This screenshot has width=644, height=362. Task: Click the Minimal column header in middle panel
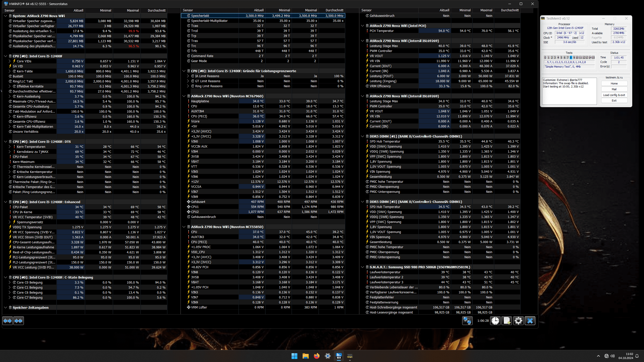(x=279, y=10)
